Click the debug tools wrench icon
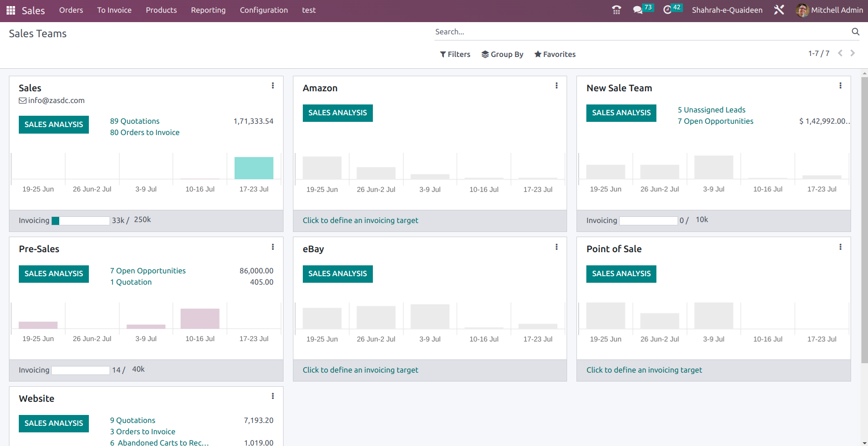Image resolution: width=868 pixels, height=446 pixels. point(779,10)
